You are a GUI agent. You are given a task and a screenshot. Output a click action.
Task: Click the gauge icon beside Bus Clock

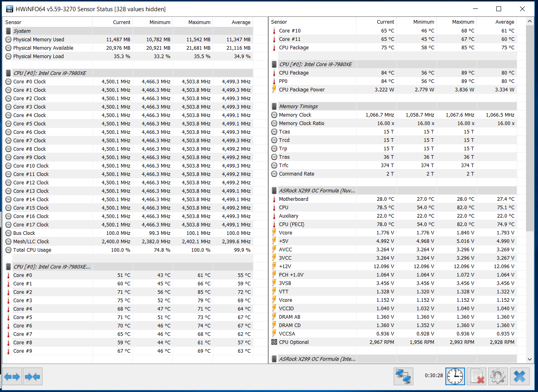click(8, 233)
